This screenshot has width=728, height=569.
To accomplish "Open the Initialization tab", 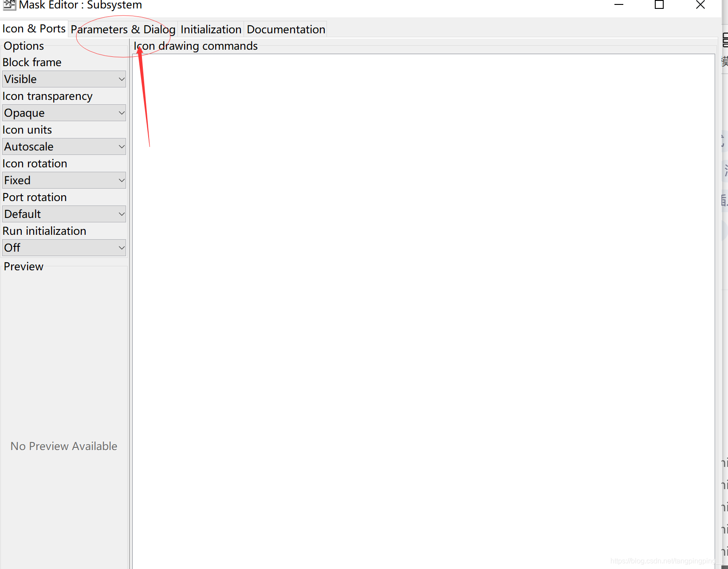I will tap(211, 29).
